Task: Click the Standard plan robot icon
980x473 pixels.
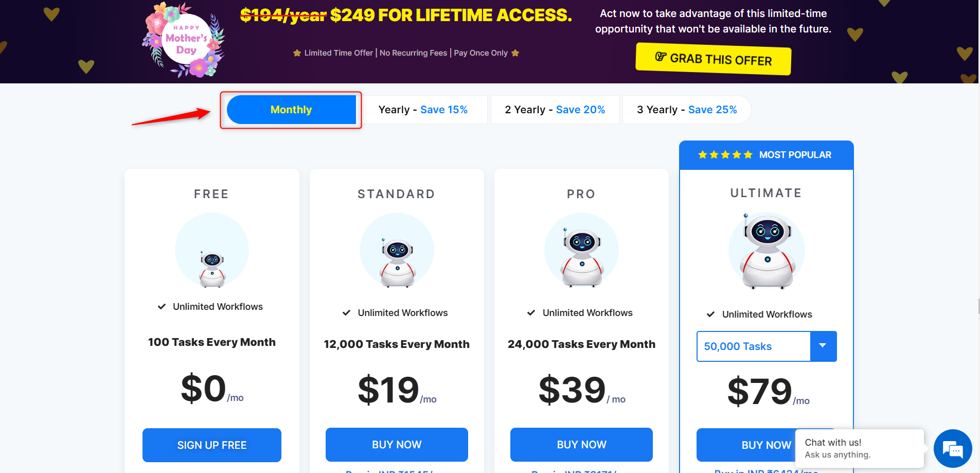Action: tap(397, 261)
